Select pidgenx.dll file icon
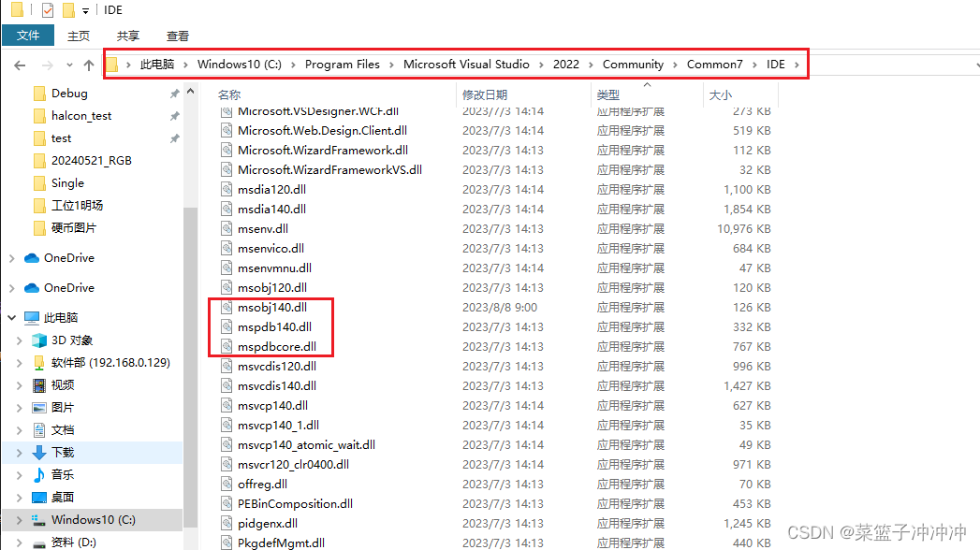The width and height of the screenshot is (980, 550). click(x=227, y=523)
